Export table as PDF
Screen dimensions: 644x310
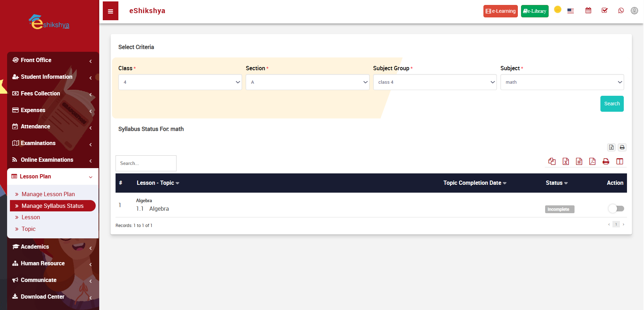click(x=592, y=161)
